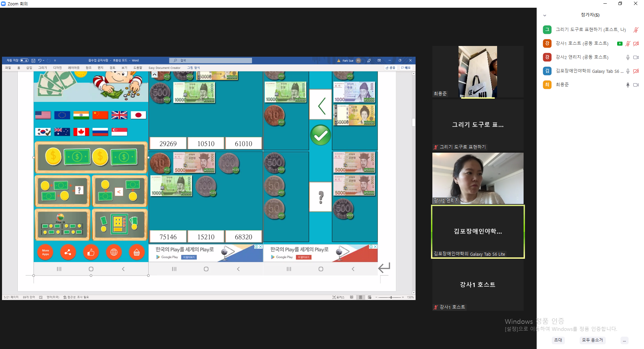
Task: Adjust the Word zoom slider in status bar
Action: point(391,297)
